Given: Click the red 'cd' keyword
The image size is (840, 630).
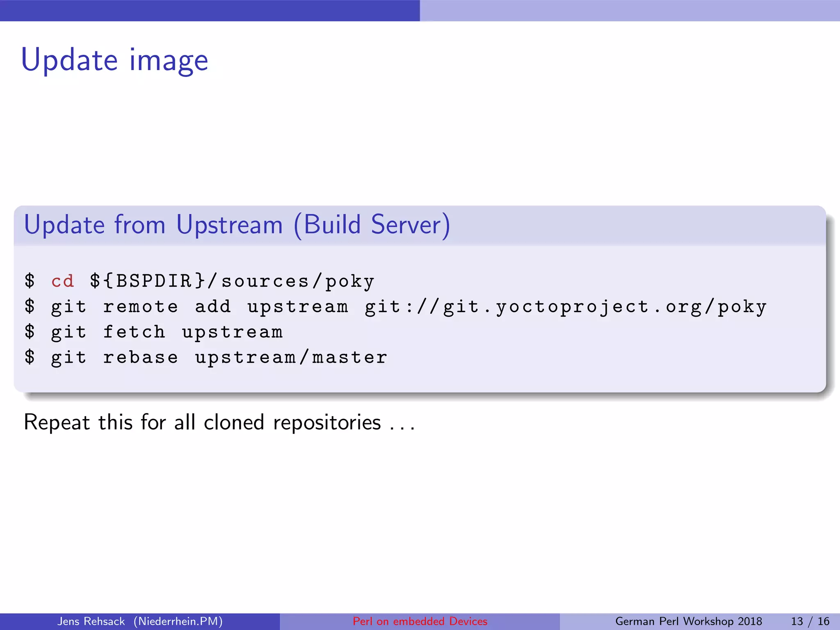Looking at the screenshot, I should pyautogui.click(x=63, y=281).
